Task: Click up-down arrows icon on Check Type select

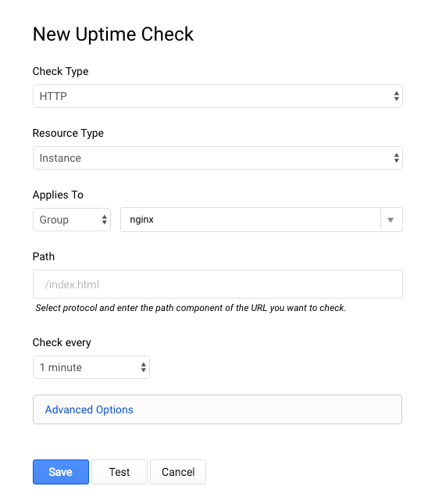Action: 396,96
